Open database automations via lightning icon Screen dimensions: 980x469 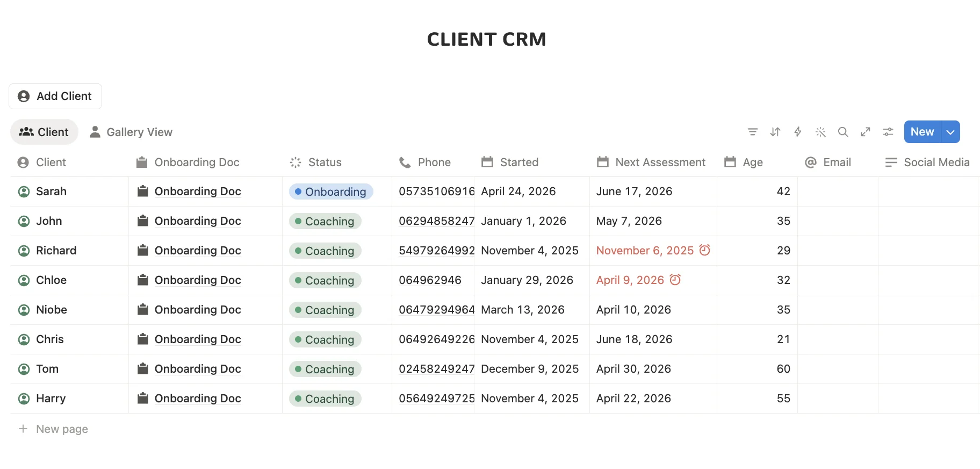coord(798,132)
